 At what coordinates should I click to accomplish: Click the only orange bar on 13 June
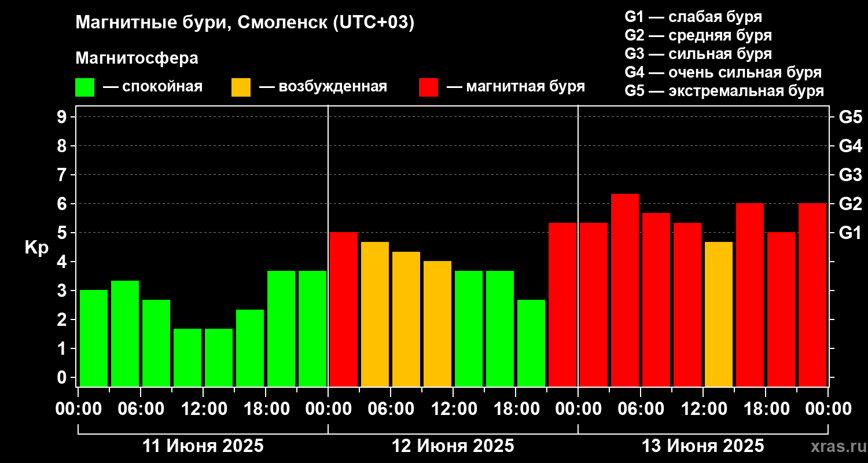(x=719, y=314)
